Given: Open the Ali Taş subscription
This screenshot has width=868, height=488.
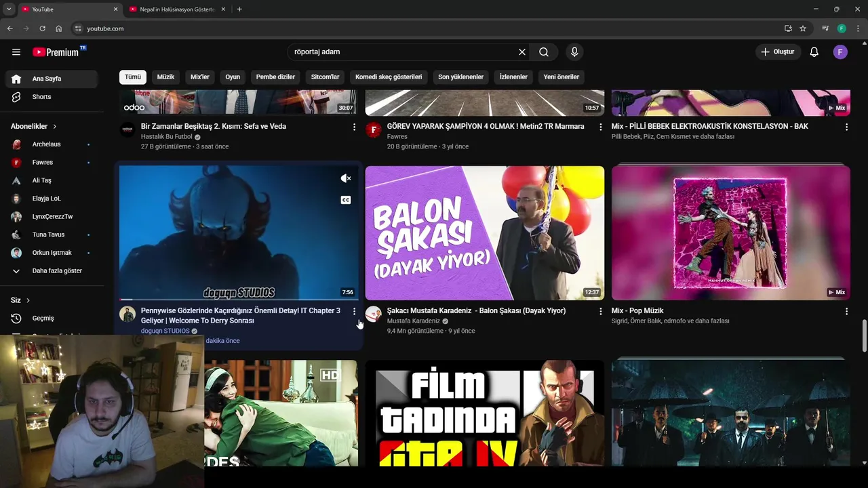Looking at the screenshot, I should coord(52,180).
